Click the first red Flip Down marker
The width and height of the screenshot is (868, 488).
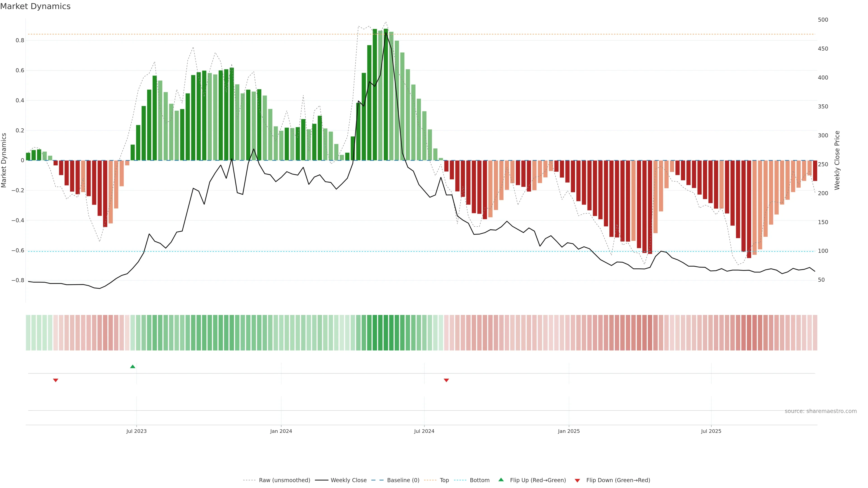pyautogui.click(x=56, y=380)
